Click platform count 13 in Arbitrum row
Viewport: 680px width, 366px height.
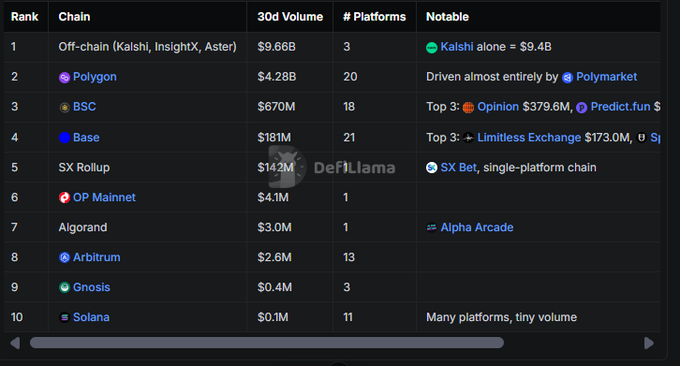coord(349,257)
